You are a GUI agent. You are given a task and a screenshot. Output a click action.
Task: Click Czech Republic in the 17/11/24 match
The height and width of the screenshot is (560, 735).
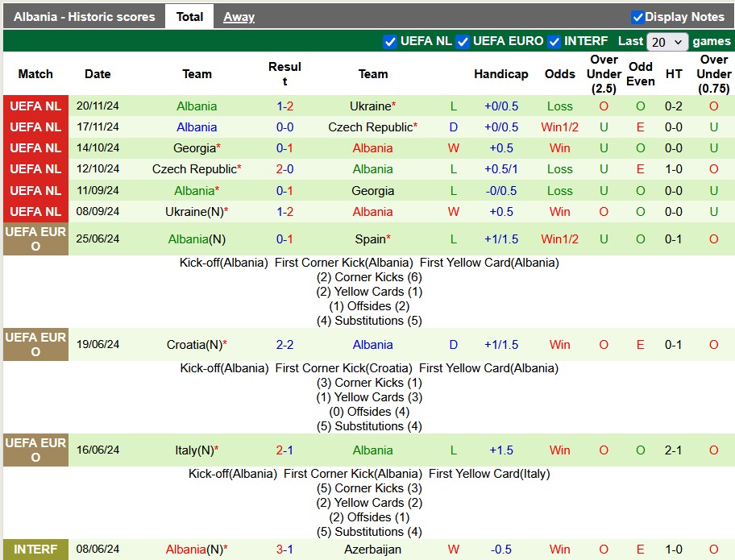point(370,127)
